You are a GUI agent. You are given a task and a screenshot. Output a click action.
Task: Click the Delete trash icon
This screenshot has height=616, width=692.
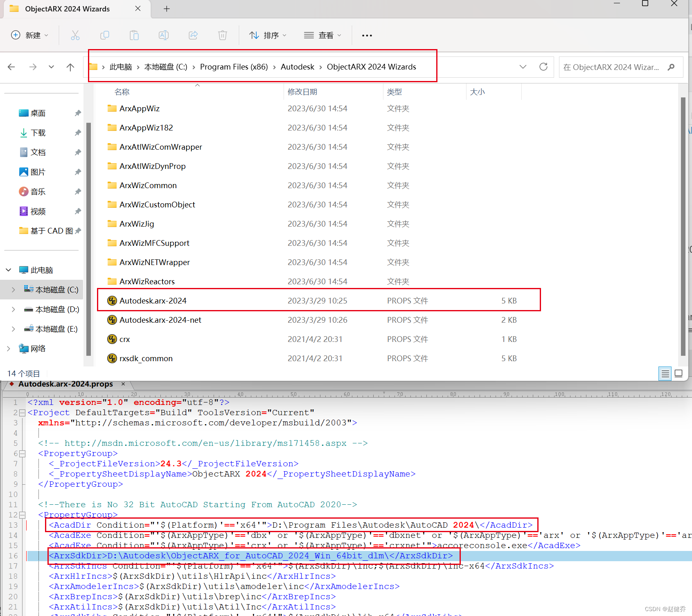point(223,35)
